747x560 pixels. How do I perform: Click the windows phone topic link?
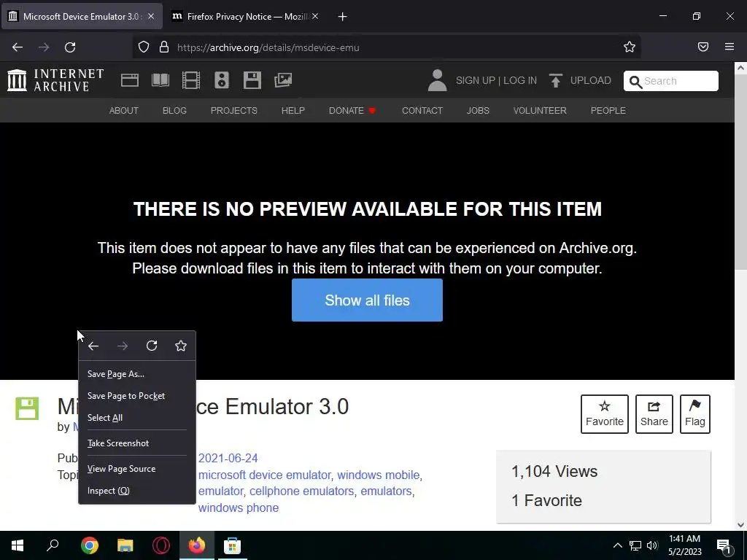tap(239, 507)
